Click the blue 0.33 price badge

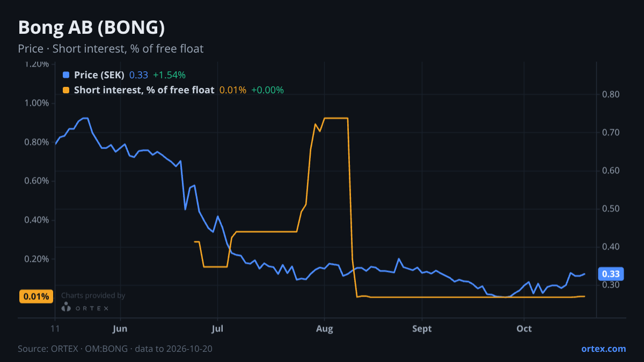point(611,274)
